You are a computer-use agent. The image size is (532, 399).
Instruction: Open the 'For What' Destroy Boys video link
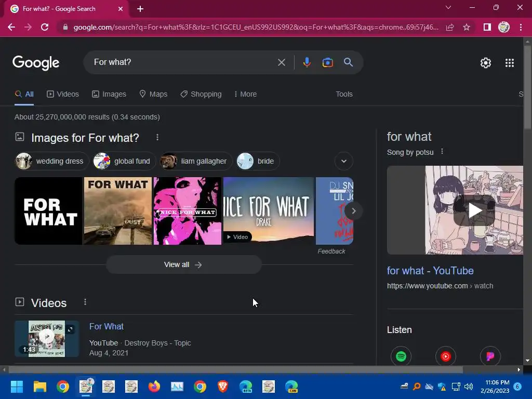pos(106,326)
